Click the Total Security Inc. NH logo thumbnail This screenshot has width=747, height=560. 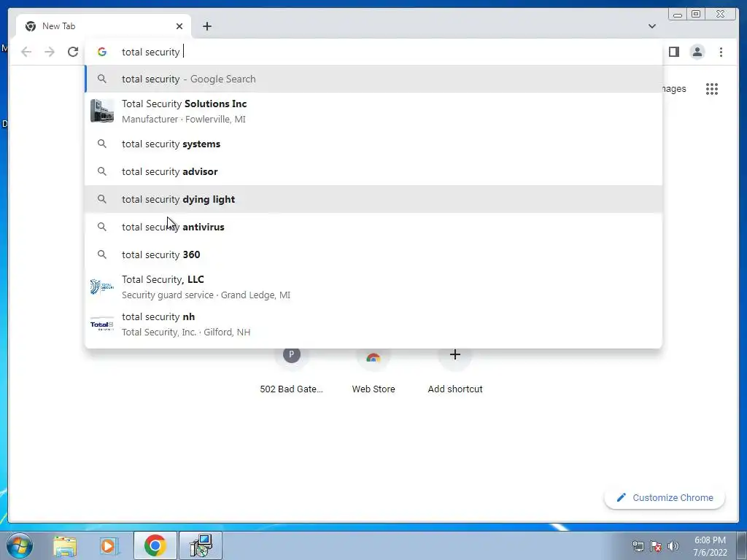102,324
